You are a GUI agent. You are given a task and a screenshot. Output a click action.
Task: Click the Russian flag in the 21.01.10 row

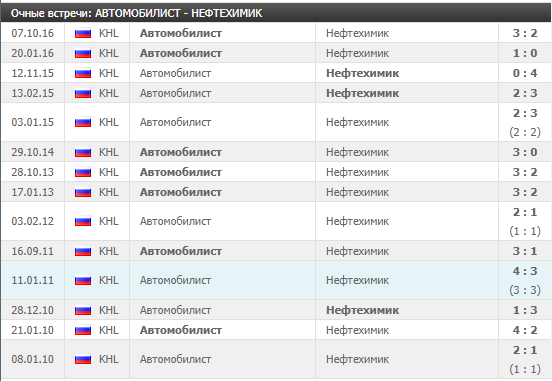(x=83, y=330)
